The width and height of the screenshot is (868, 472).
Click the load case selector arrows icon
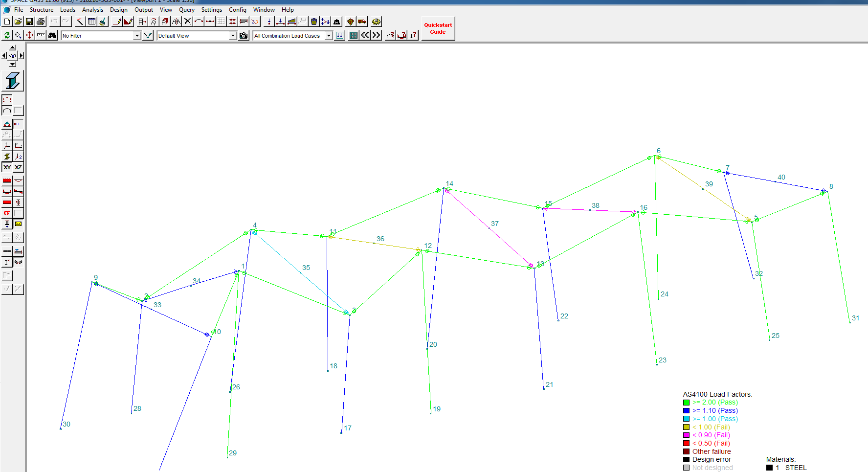[339, 36]
